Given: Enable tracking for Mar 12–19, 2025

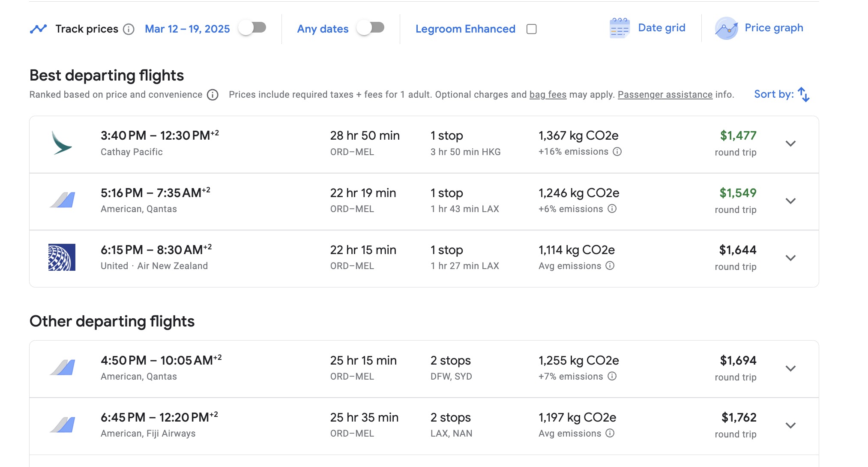Looking at the screenshot, I should (252, 28).
